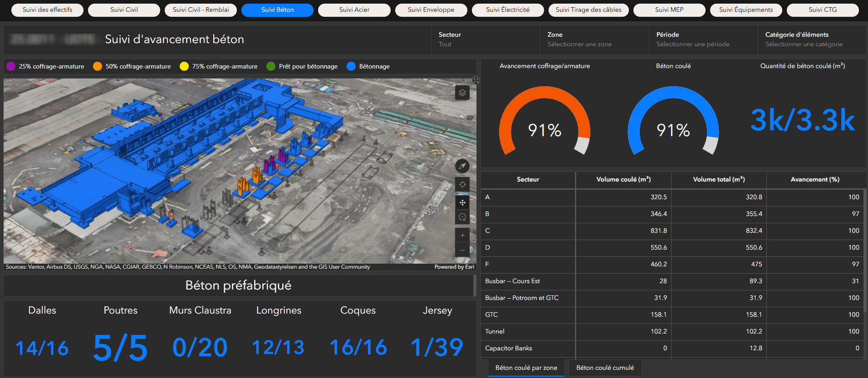Click the blue Bétonnage legend swatch
This screenshot has width=868, height=378.
[351, 66]
